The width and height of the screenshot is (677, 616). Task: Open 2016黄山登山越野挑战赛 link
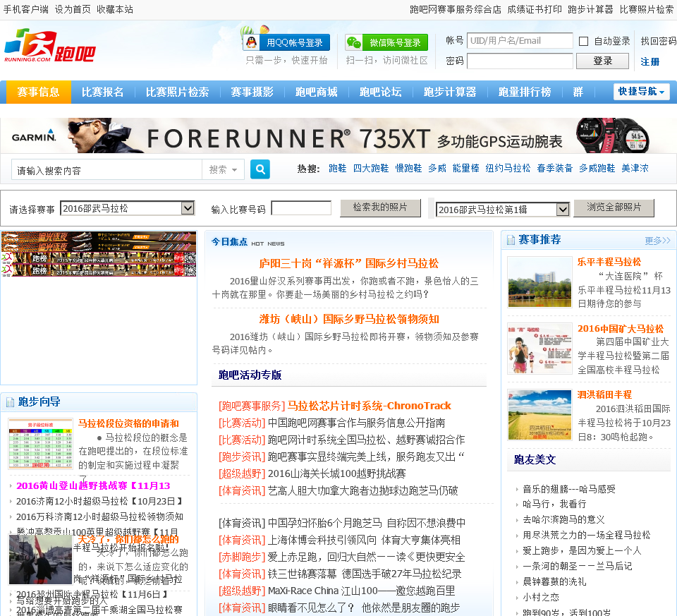click(93, 486)
